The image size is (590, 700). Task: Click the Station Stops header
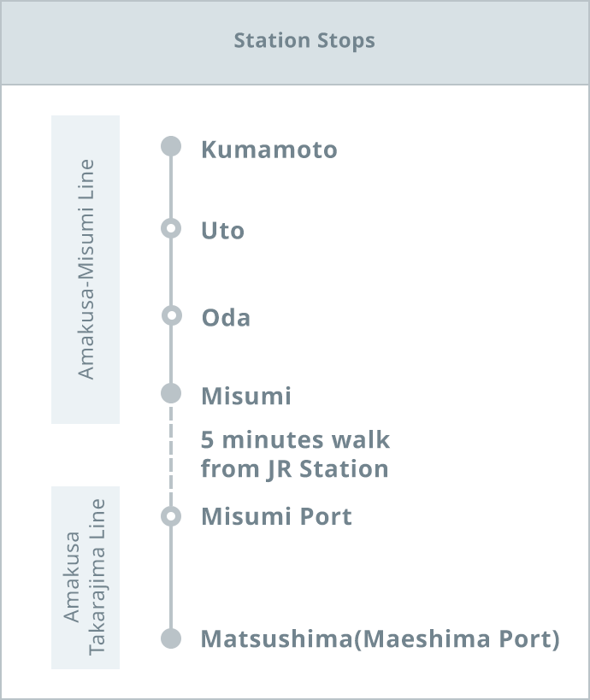(304, 41)
